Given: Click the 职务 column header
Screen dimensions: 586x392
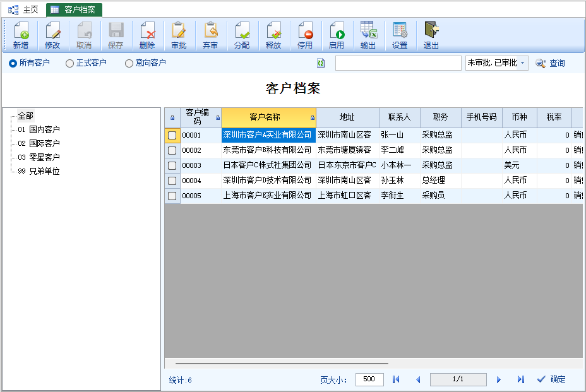Looking at the screenshot, I should click(440, 117).
